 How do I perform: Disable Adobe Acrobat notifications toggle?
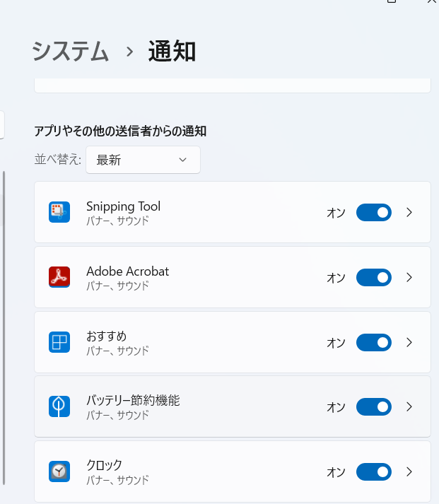[373, 277]
